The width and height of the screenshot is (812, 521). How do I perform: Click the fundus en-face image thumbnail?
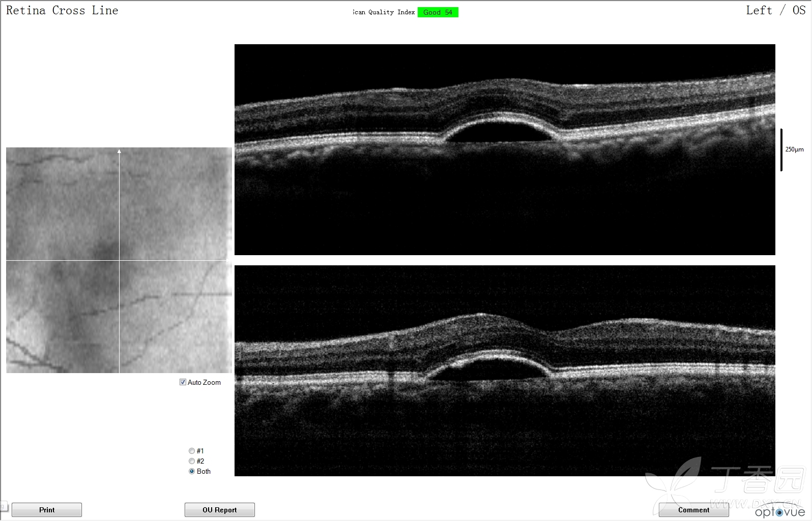[119, 260]
